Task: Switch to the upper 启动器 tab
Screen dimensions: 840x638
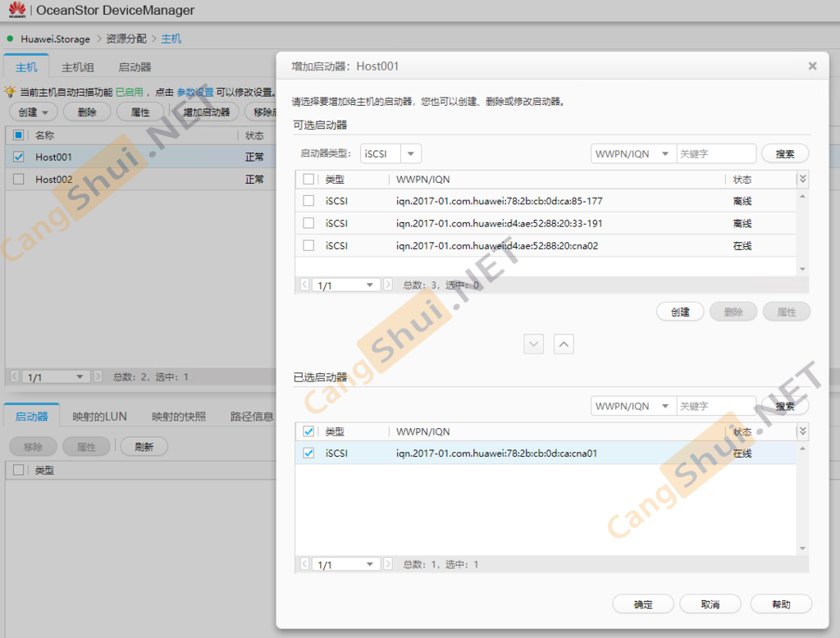Action: click(135, 67)
